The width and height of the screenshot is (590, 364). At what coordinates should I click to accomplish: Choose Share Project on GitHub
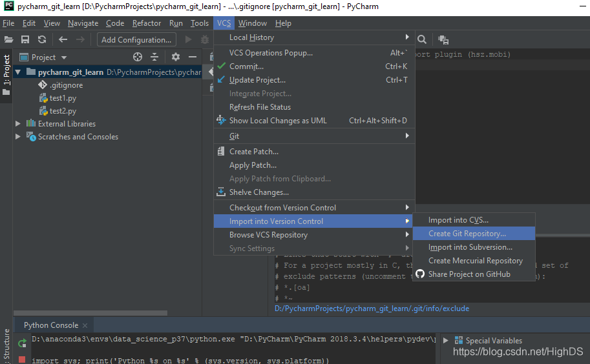[474, 274]
